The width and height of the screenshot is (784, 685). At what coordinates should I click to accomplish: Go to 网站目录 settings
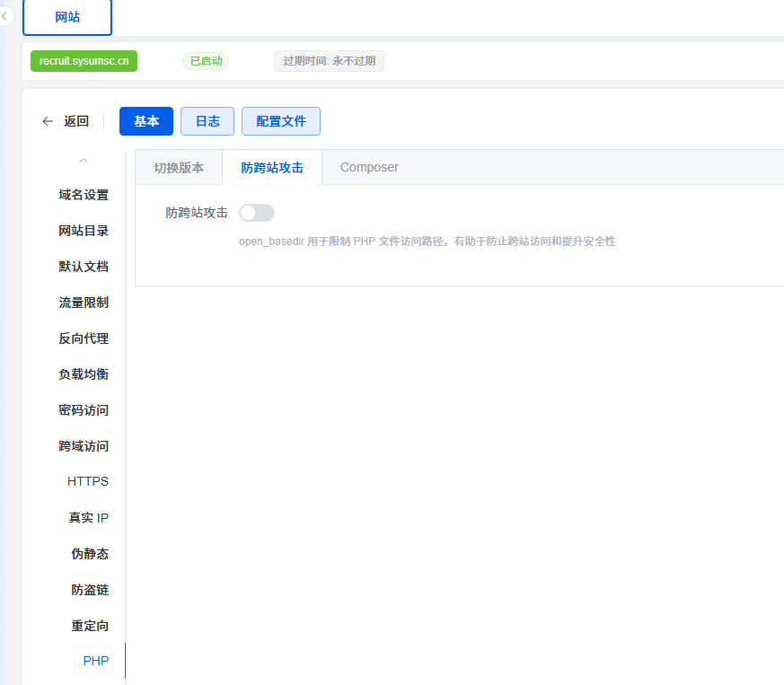click(x=84, y=231)
